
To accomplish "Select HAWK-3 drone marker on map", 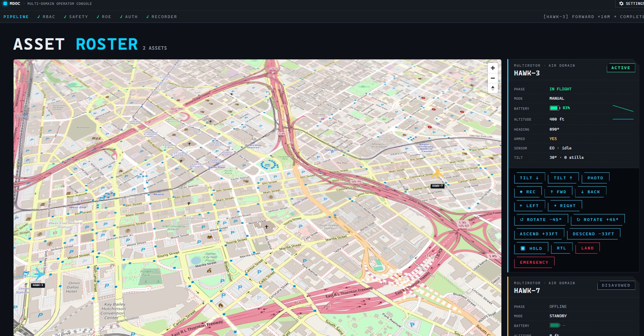I will coord(40,274).
